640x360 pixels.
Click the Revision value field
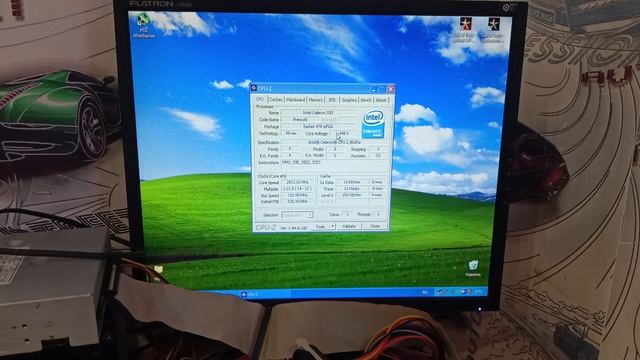[x=378, y=156]
